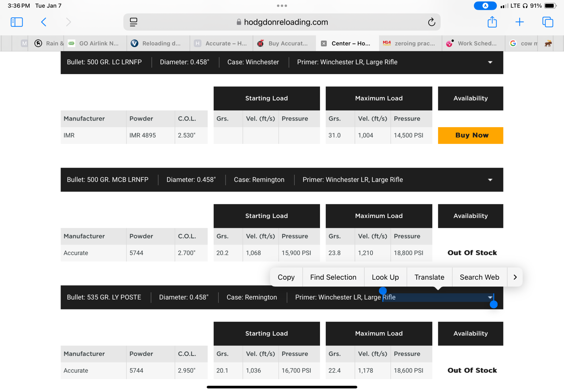Tap the home indicator bar
Viewport: 564px width, 392px height.
pyautogui.click(x=282, y=387)
